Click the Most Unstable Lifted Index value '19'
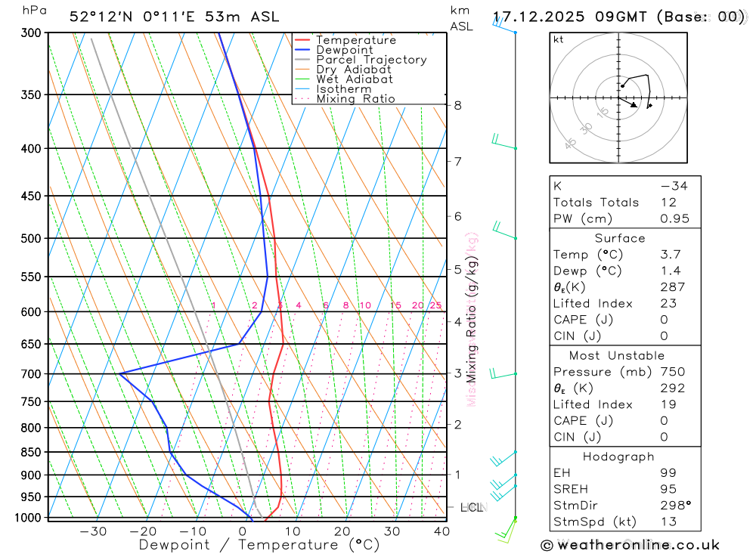This screenshot has width=756, height=554. point(669,404)
